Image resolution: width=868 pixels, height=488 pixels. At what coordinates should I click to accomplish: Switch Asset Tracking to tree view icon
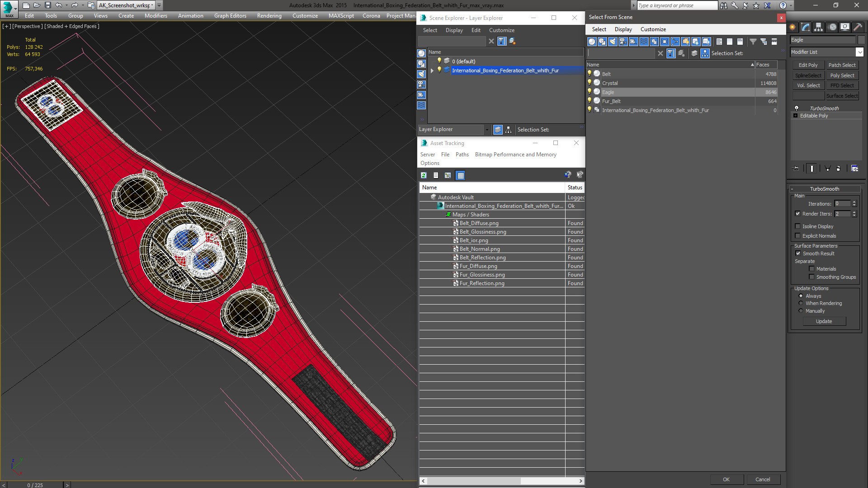point(448,175)
